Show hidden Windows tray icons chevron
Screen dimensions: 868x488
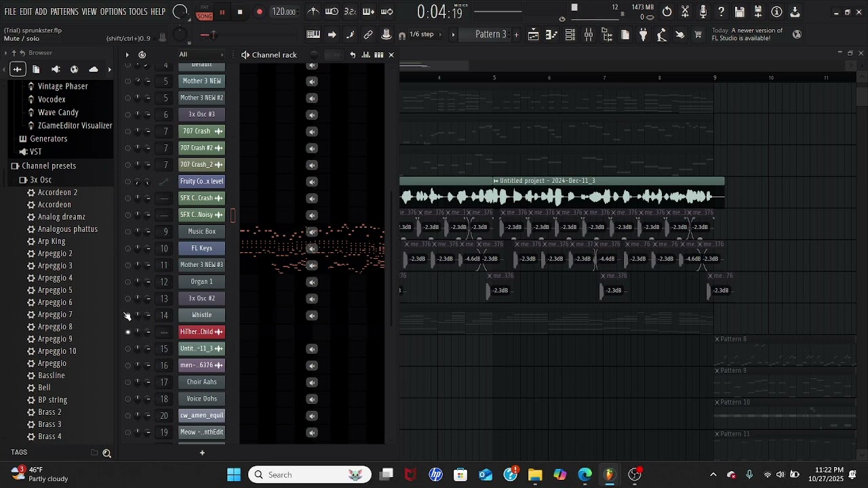pyautogui.click(x=713, y=475)
